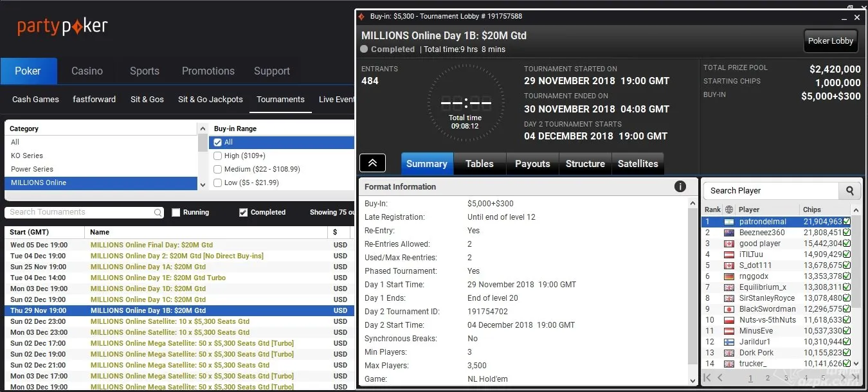The image size is (868, 392).
Task: Uncheck the All buy-in range checkbox
Action: (x=218, y=142)
